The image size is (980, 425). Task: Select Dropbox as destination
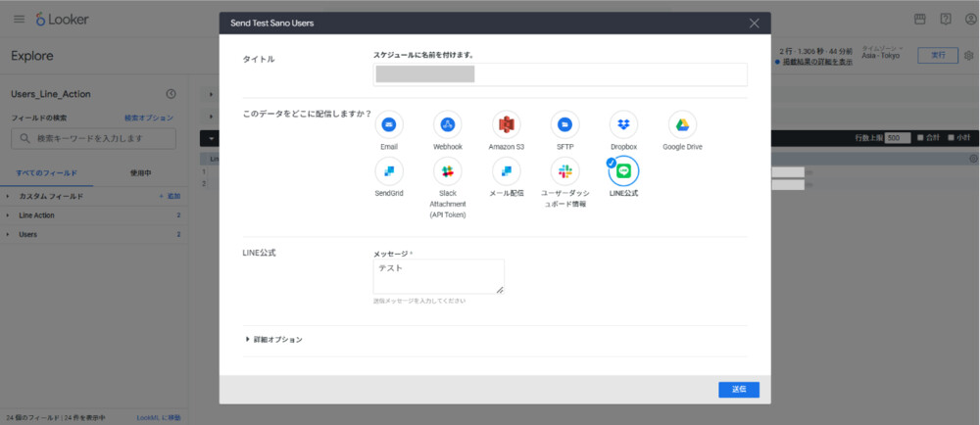click(x=623, y=124)
